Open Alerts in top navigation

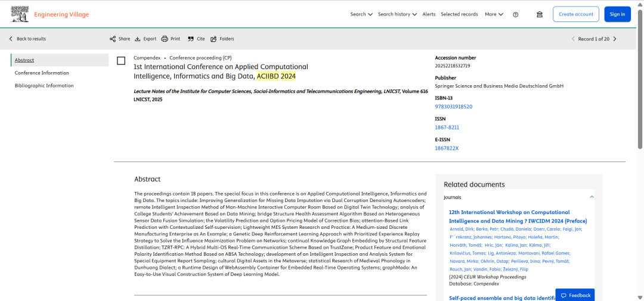(x=429, y=14)
